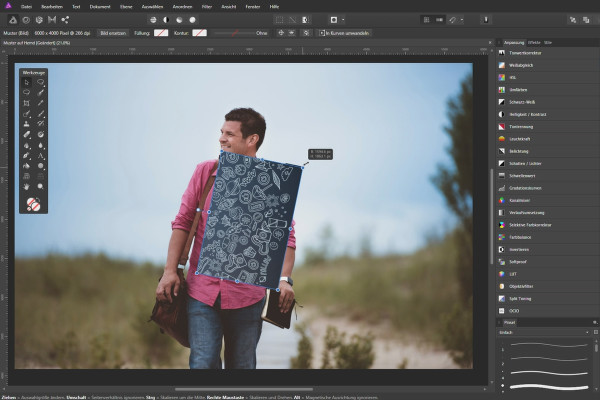
Task: Select the thickest brush stroke preset
Action: [x=549, y=387]
